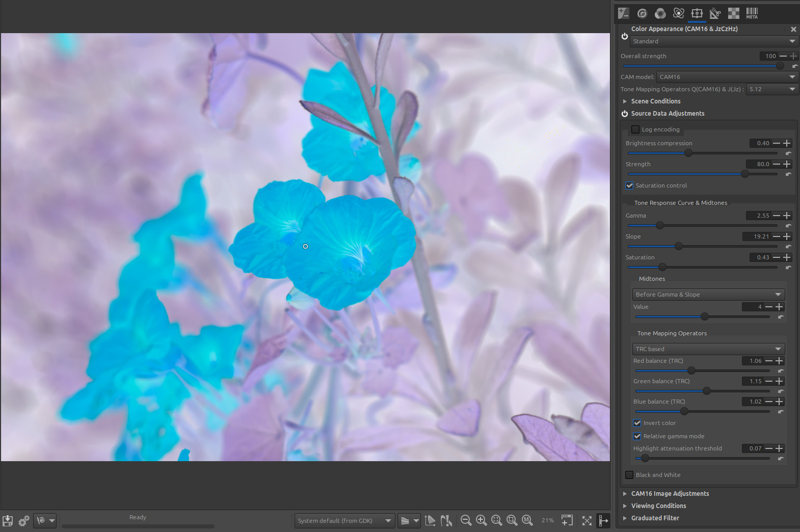Open preferences gear icon in bottom bar
The height and width of the screenshot is (532, 800).
[23, 521]
